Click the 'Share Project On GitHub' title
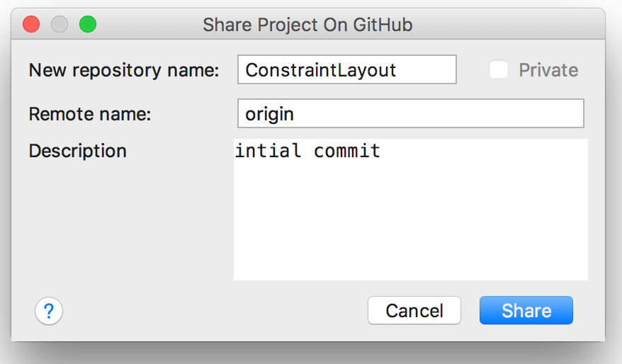The height and width of the screenshot is (364, 622). [307, 25]
